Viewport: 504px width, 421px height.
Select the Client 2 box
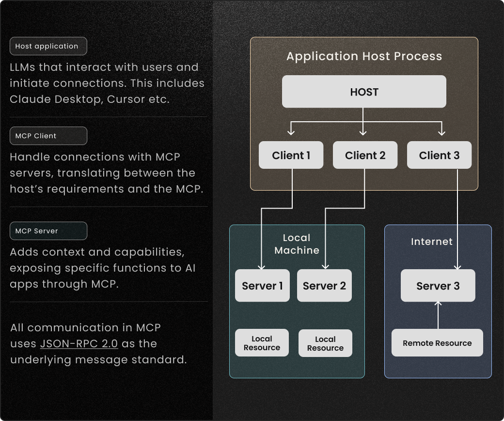click(x=365, y=155)
